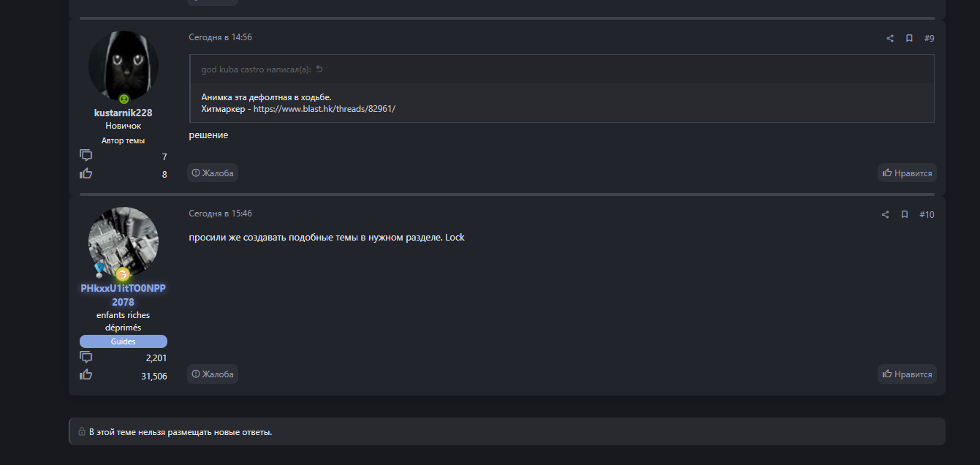This screenshot has width=980, height=465.
Task: Open PHkxxU1itTO0NPP 2078 profile link
Action: [x=123, y=295]
